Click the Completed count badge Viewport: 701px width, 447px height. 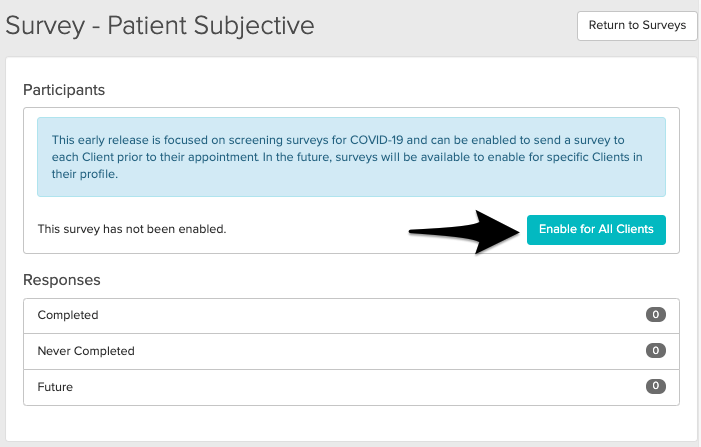coord(655,315)
